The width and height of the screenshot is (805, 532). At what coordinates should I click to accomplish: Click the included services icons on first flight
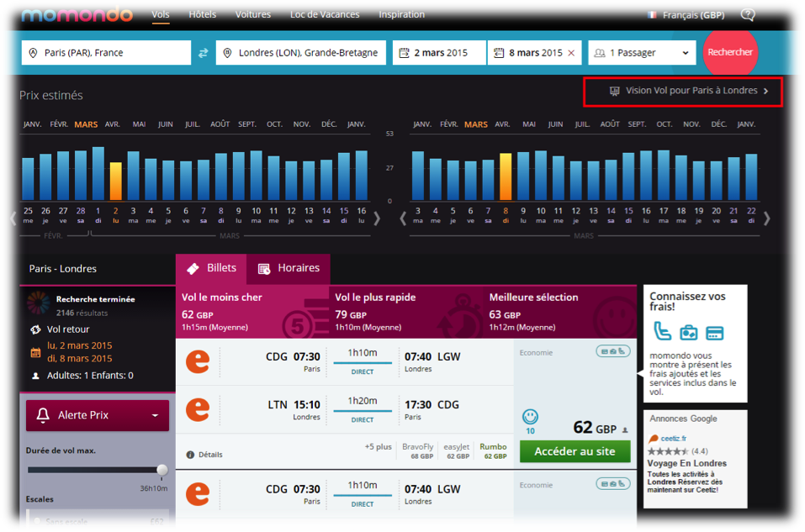(x=613, y=351)
